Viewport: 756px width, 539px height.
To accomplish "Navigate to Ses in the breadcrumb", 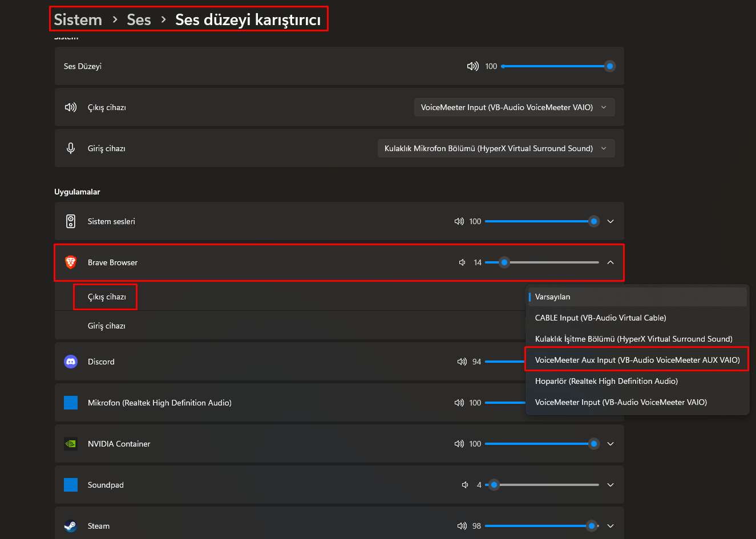I will [139, 19].
